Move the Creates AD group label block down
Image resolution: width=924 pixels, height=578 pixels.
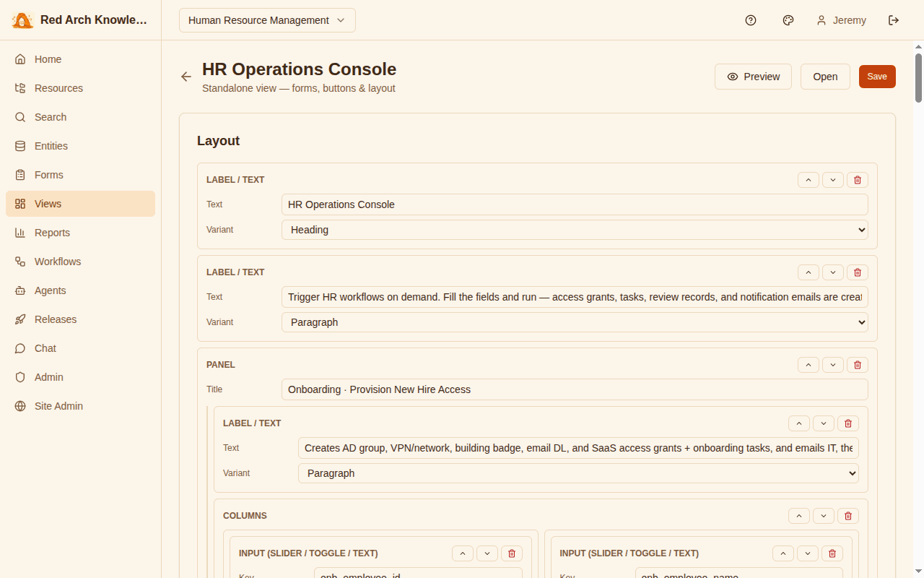tap(824, 423)
